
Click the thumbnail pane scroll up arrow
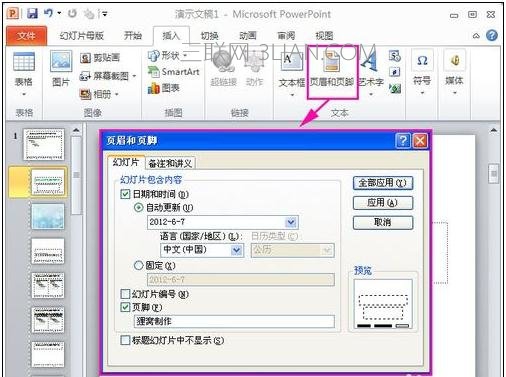coord(76,131)
